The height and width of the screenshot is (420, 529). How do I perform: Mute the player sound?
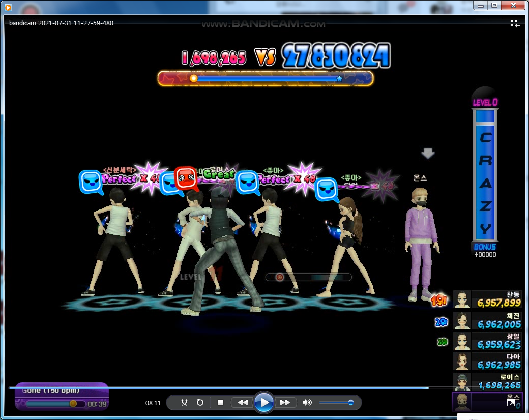(x=307, y=403)
